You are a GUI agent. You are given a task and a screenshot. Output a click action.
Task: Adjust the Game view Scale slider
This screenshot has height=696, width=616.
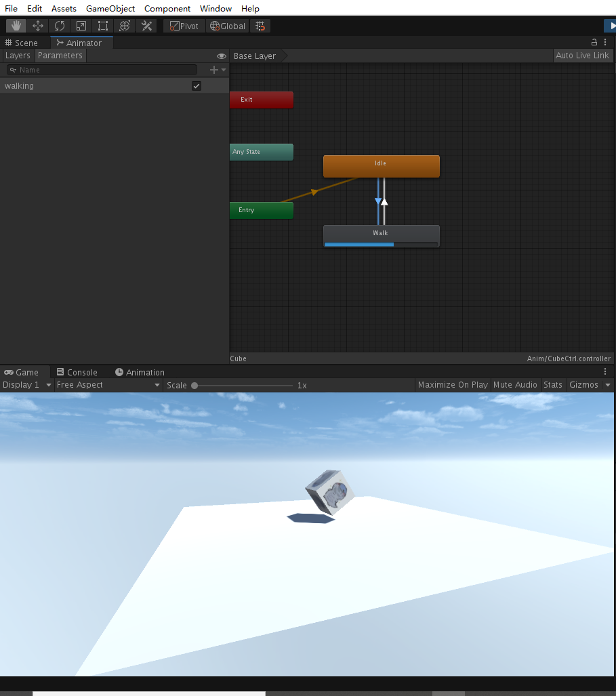[x=243, y=386]
